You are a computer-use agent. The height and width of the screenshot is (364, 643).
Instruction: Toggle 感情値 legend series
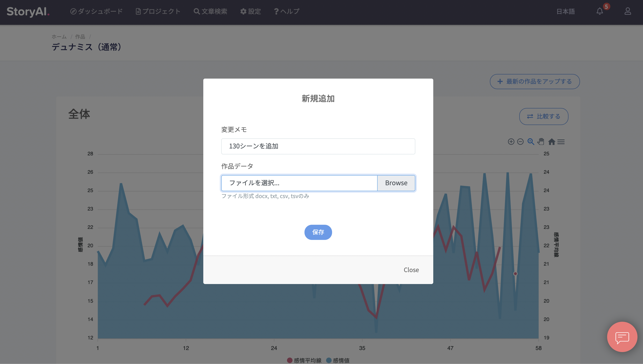pyautogui.click(x=338, y=360)
